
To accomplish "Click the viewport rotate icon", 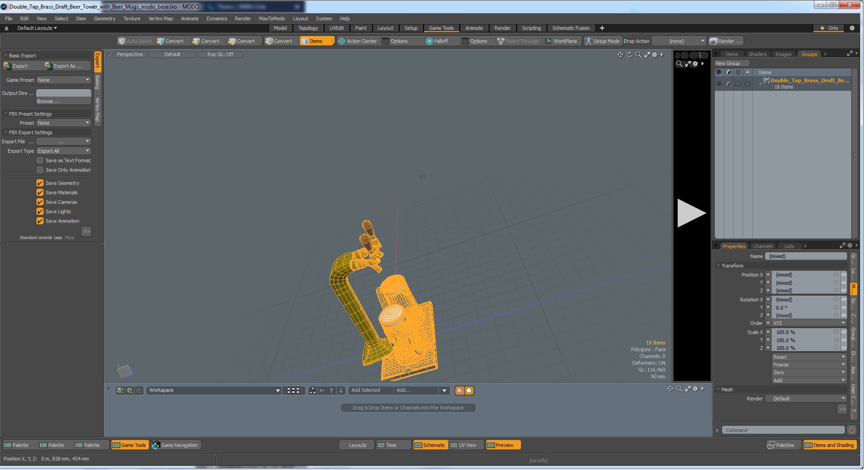I will [x=629, y=55].
